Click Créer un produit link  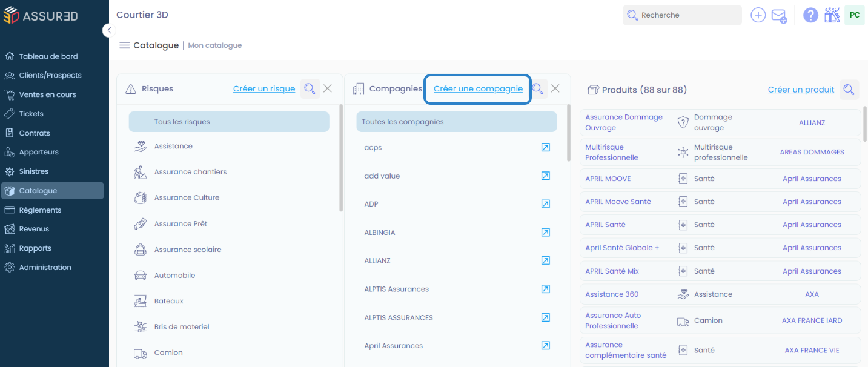(801, 90)
